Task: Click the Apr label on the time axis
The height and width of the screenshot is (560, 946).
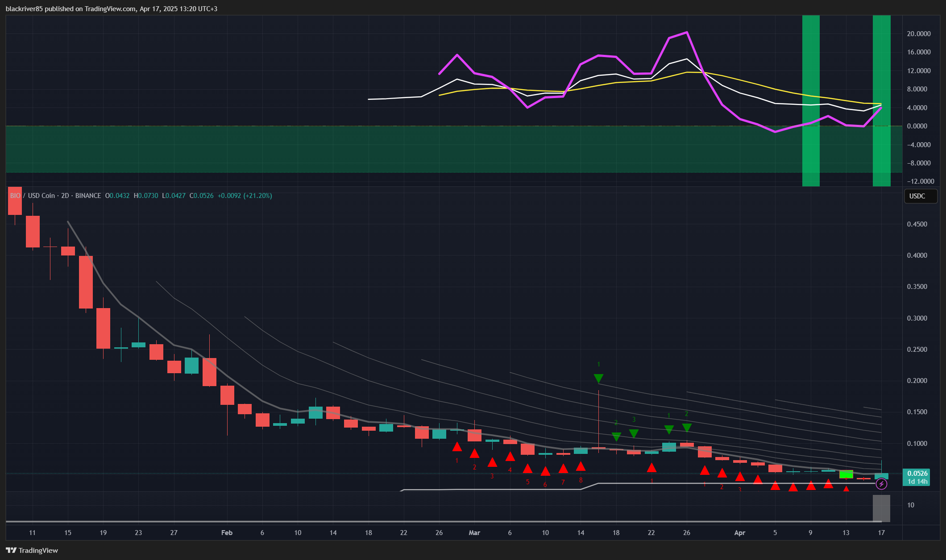Action: tap(740, 533)
